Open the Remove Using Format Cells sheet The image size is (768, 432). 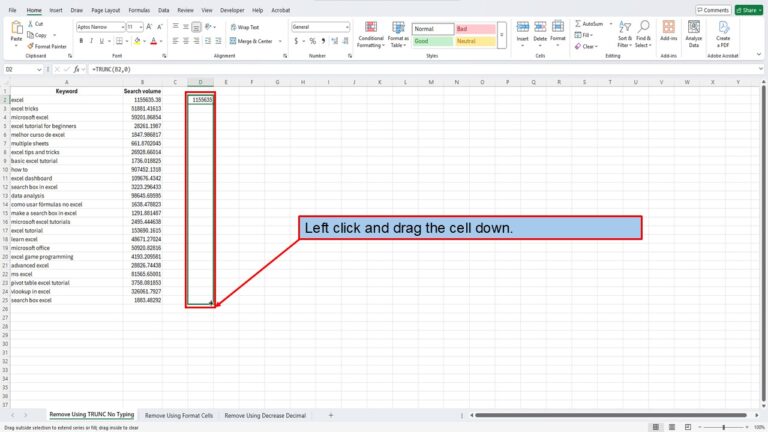pos(179,415)
